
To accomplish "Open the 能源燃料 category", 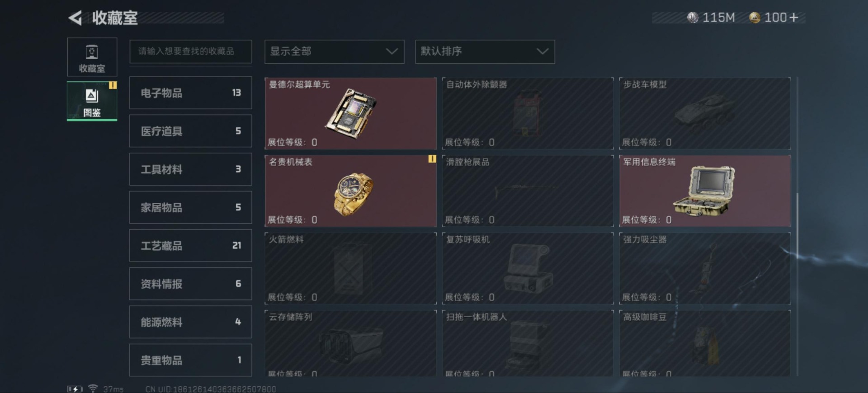I will click(x=190, y=322).
